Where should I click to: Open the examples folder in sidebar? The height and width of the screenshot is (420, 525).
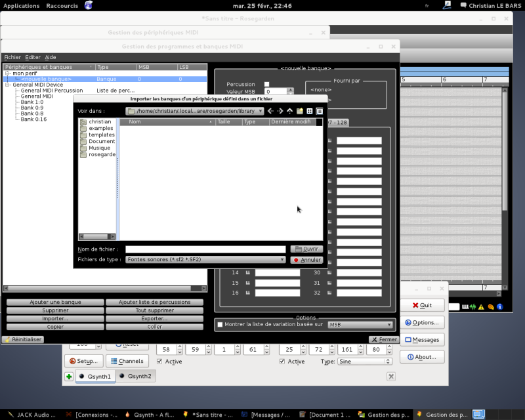(x=97, y=128)
